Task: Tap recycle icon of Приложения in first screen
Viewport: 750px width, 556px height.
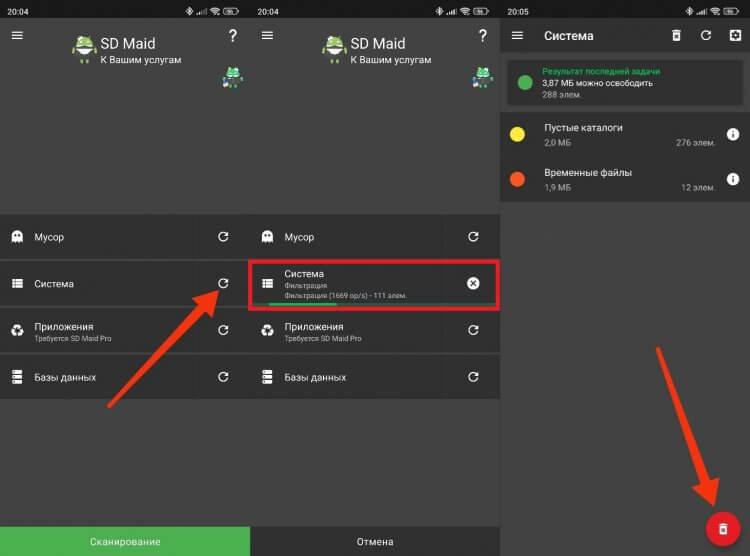Action: coord(17,330)
